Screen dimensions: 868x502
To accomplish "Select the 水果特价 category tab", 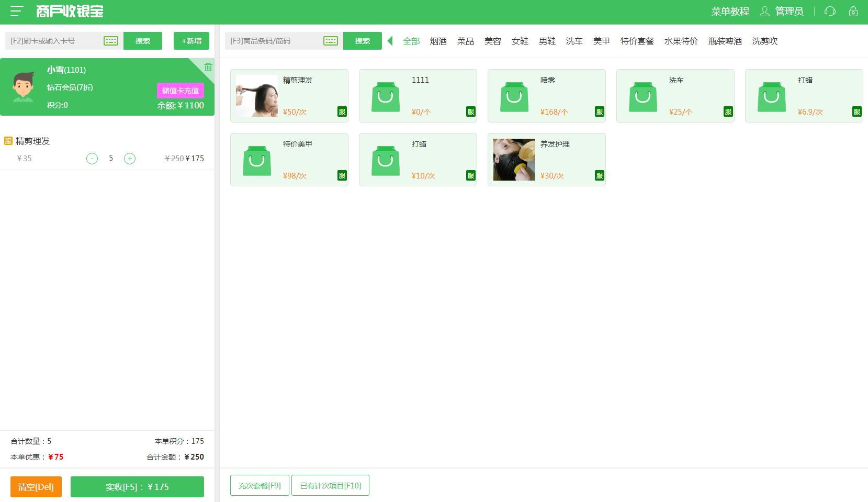I will pos(681,41).
